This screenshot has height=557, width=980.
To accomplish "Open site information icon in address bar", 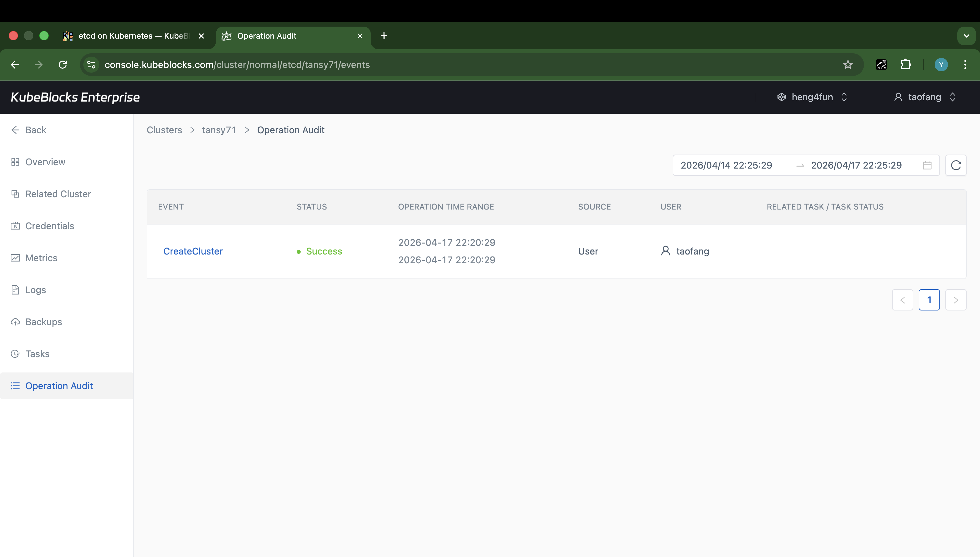I will point(91,65).
